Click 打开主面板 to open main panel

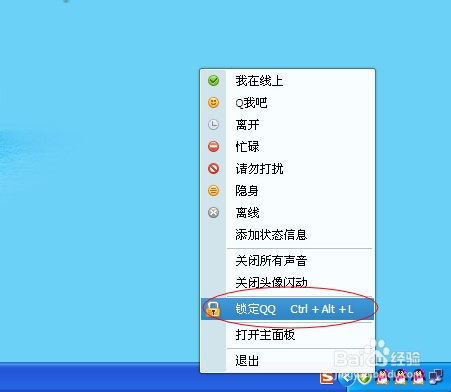click(287, 335)
